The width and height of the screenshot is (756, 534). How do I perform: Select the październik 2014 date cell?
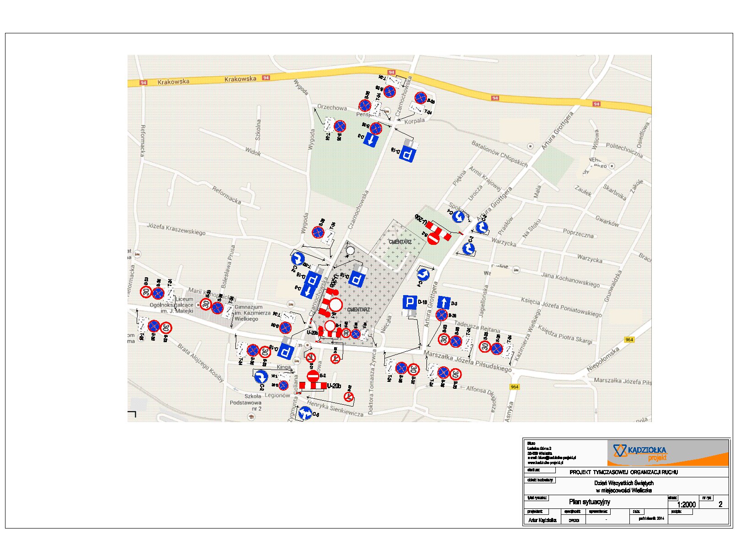coord(651,518)
